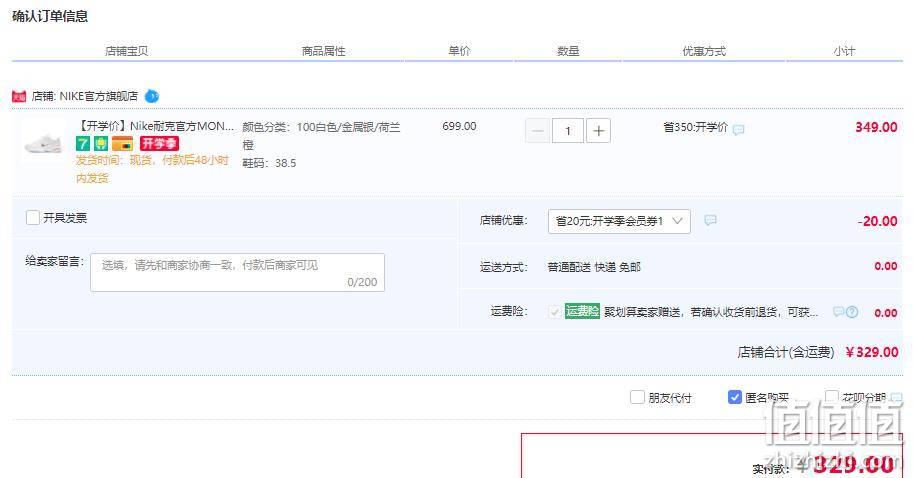This screenshot has width=913, height=478.
Task: Enable the 开具发票 invoice checkbox
Action: pyautogui.click(x=33, y=218)
